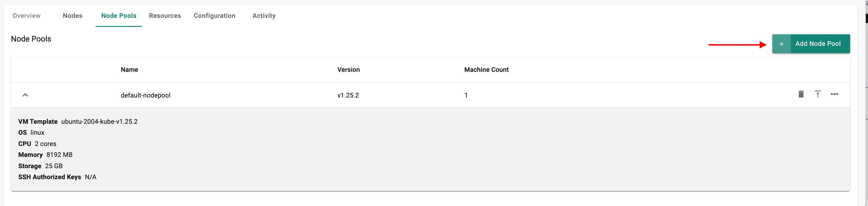The height and width of the screenshot is (206, 868).
Task: Open the Configuration tab
Action: (214, 16)
